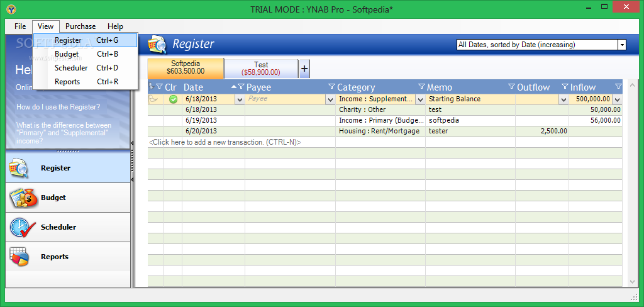
Task: Select the Charity : Other category cell
Action: click(380, 109)
